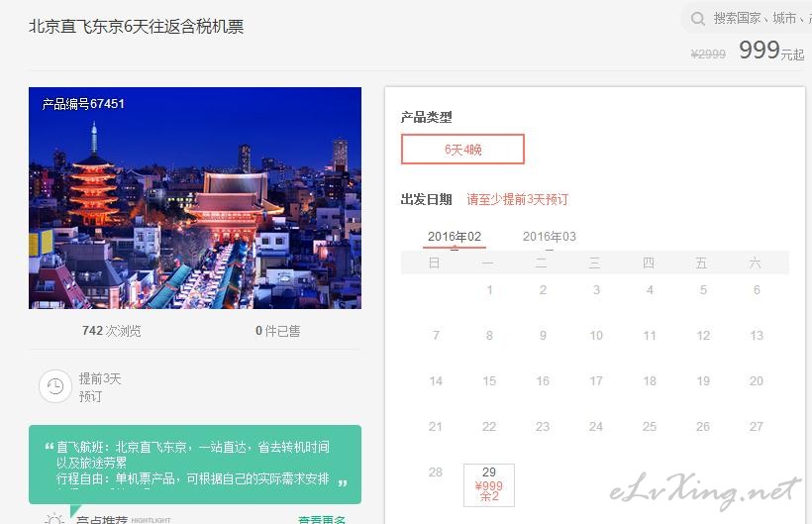Click the 提前3天预订 text

[100, 387]
